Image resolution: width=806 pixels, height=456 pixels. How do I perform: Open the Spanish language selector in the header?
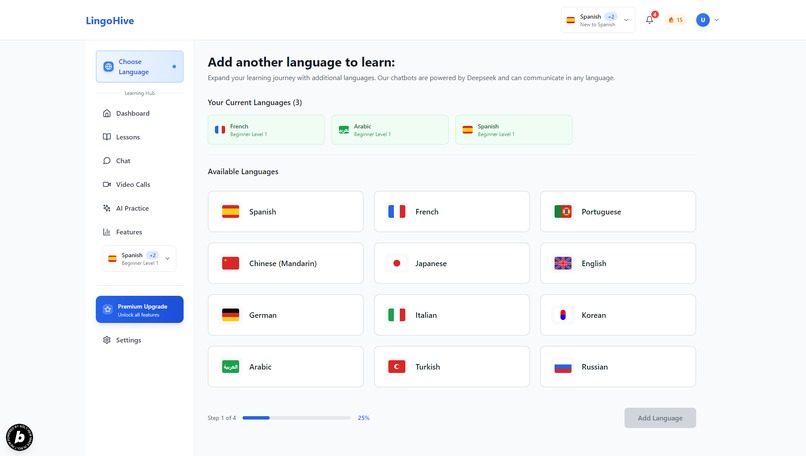click(x=597, y=20)
